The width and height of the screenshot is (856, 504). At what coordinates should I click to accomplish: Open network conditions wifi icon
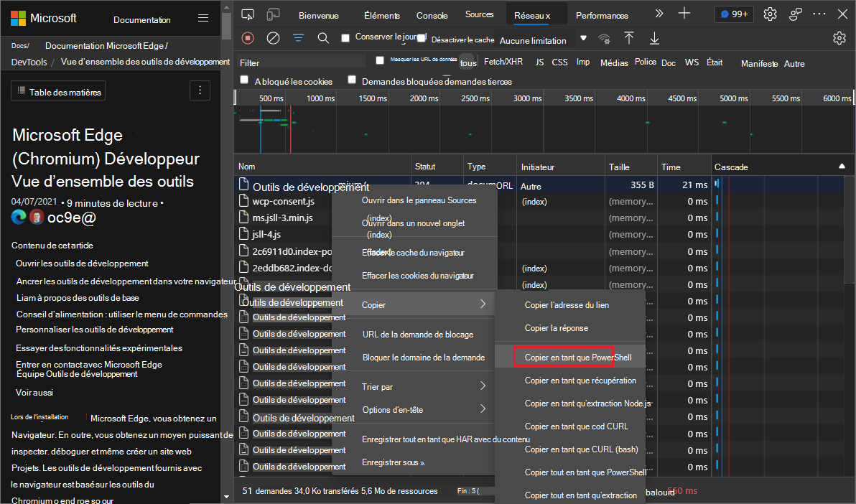pos(604,39)
